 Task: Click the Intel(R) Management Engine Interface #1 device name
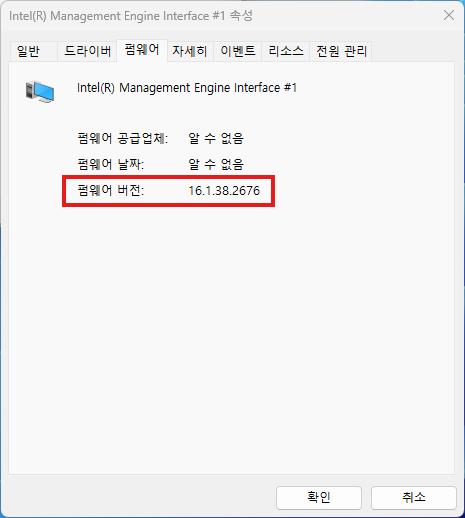(187, 88)
